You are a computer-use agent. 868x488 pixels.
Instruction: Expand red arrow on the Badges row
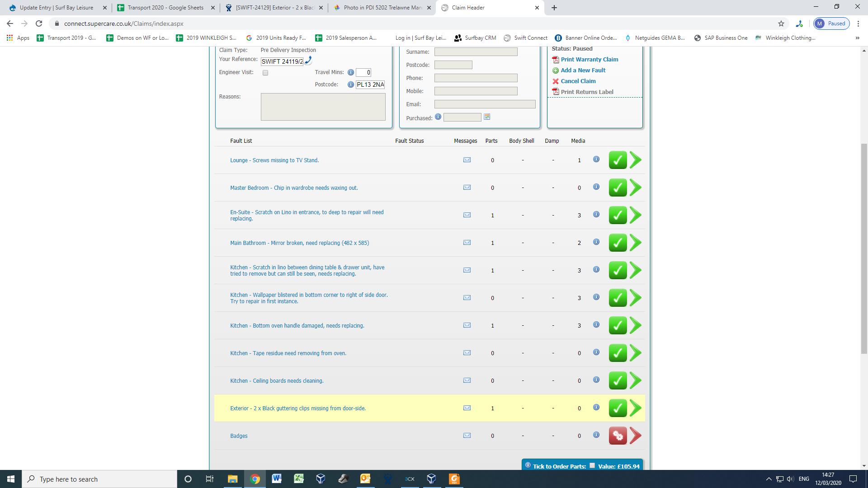tap(636, 436)
